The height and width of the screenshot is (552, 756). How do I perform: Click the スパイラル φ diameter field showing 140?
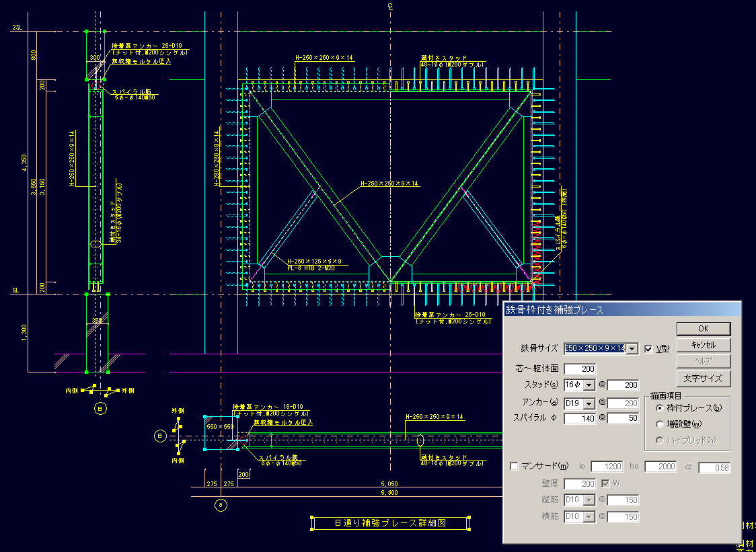[580, 419]
